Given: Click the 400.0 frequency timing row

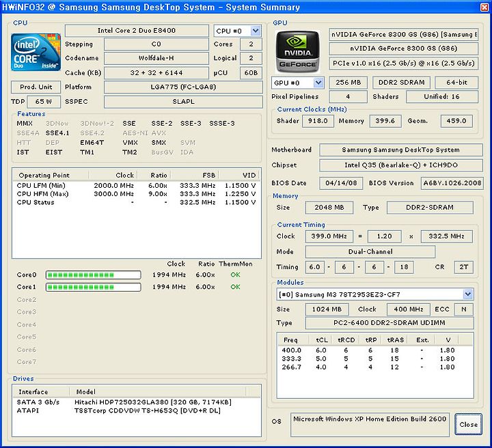Looking at the screenshot, I should pos(375,350).
